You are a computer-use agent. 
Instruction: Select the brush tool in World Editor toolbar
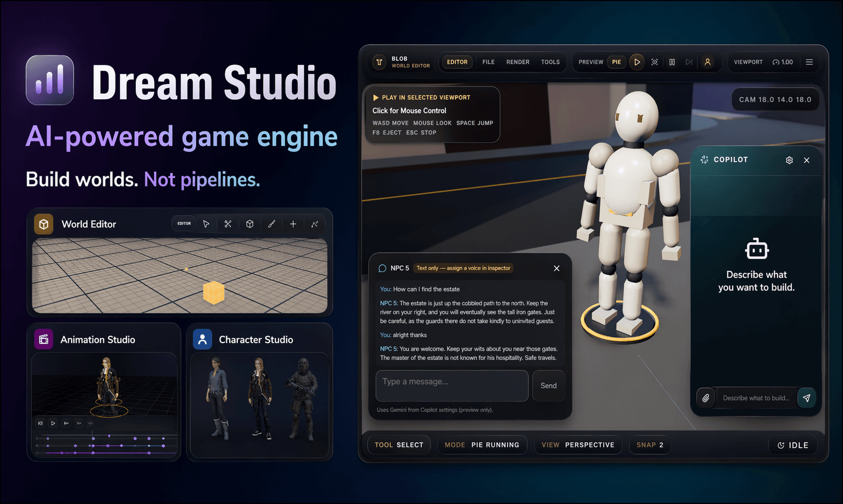click(271, 224)
